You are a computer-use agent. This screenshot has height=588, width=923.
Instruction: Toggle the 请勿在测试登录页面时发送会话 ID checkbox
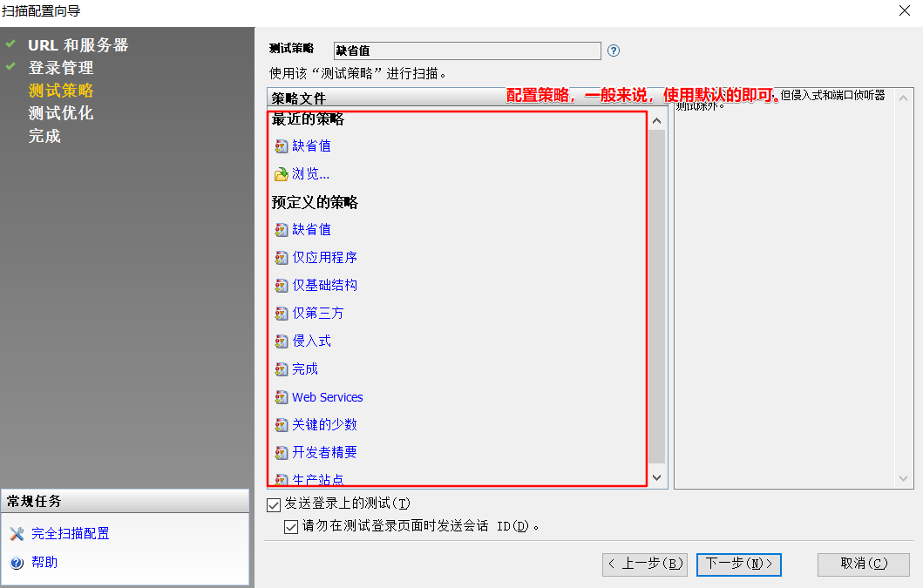(291, 527)
